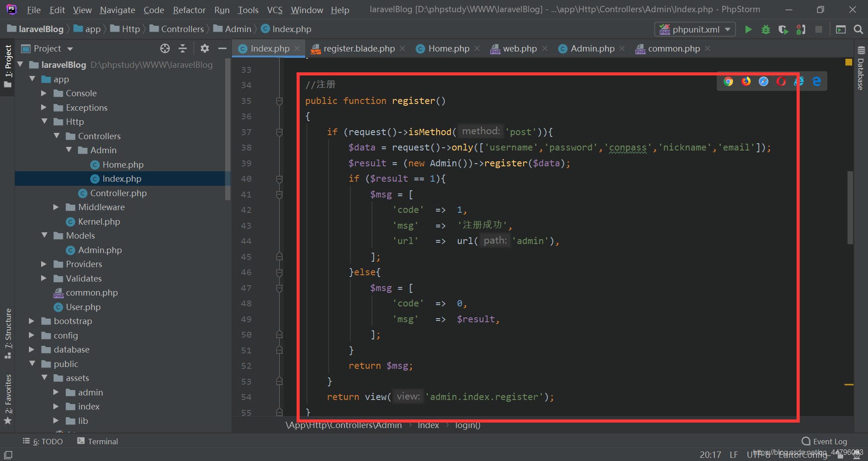The image size is (868, 461).
Task: Close the register.blade.php tab
Action: pos(402,48)
